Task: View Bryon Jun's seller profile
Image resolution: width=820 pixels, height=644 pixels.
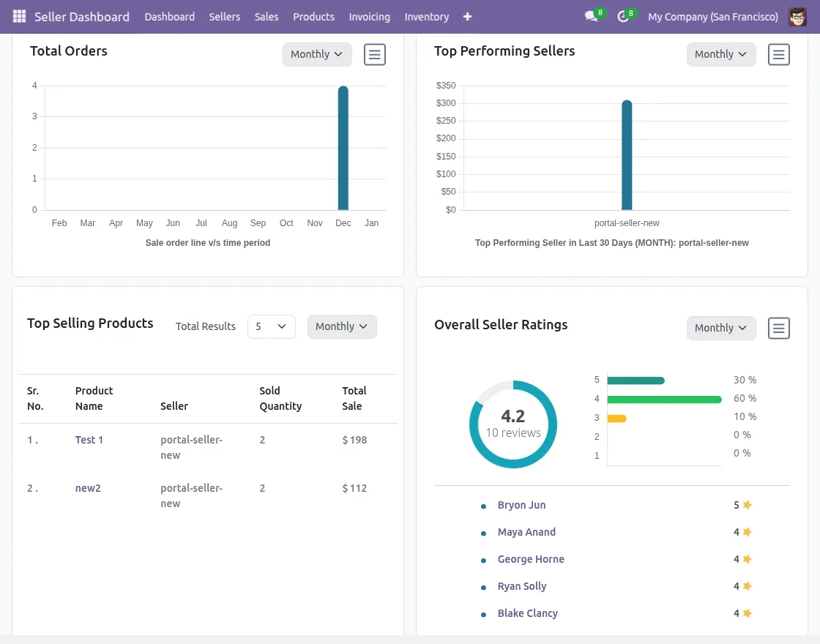Action: tap(521, 505)
